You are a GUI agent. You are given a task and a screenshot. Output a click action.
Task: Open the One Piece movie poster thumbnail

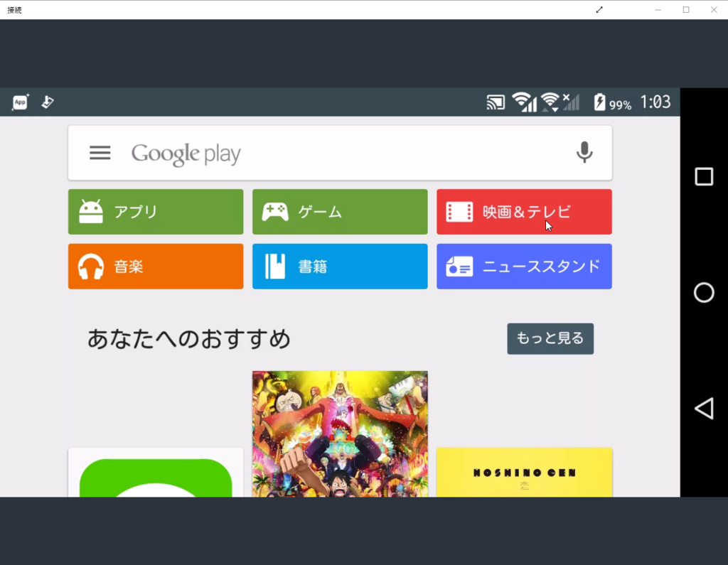tap(340, 434)
